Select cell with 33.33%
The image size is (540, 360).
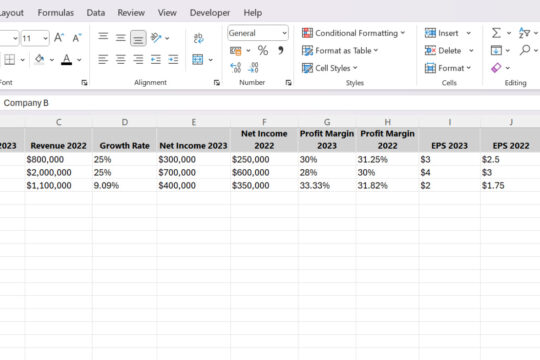[x=327, y=186]
